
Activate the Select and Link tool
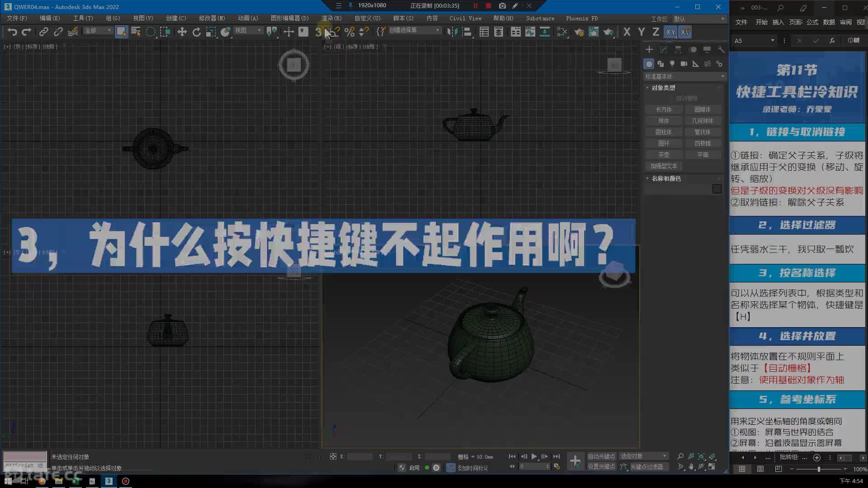point(43,32)
